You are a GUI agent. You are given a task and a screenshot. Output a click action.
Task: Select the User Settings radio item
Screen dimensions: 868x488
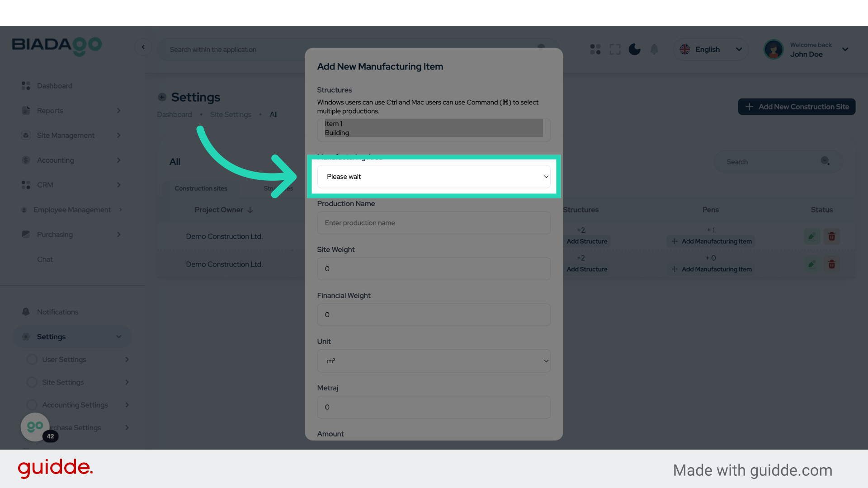(x=32, y=359)
